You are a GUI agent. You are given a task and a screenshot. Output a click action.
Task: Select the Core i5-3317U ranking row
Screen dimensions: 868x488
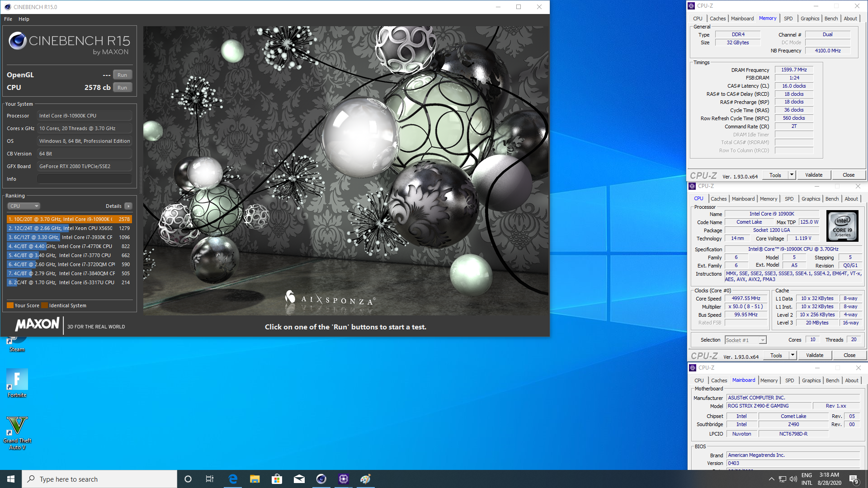point(69,282)
